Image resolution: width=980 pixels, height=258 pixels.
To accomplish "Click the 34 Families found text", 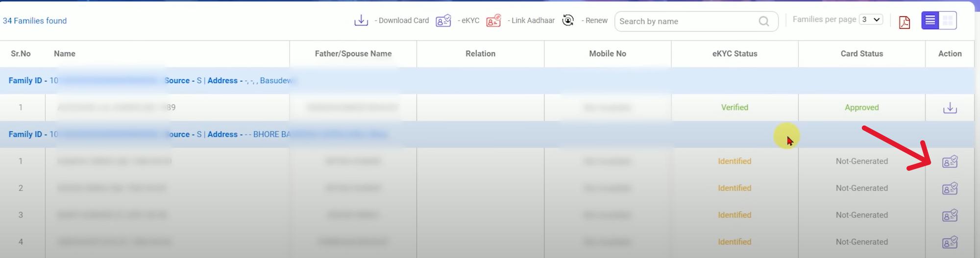I will (x=35, y=21).
